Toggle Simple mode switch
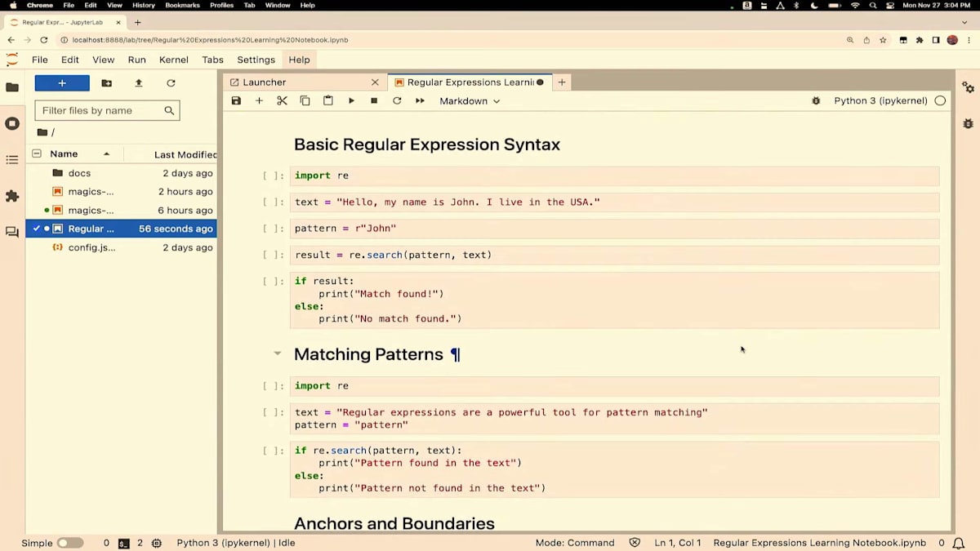This screenshot has width=980, height=551. click(x=69, y=543)
